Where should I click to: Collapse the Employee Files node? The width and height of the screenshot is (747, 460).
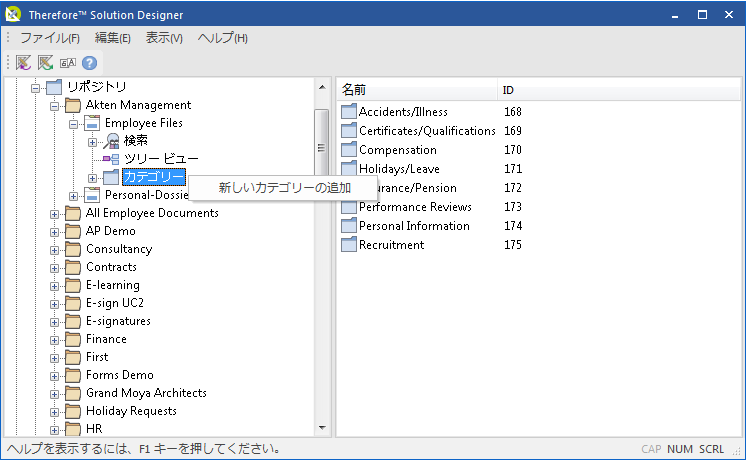coord(73,124)
